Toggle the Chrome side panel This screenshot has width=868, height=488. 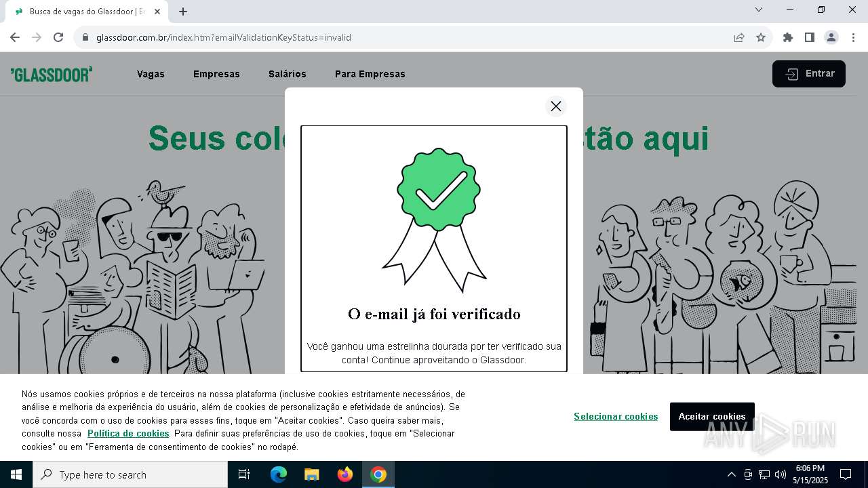[x=810, y=37]
